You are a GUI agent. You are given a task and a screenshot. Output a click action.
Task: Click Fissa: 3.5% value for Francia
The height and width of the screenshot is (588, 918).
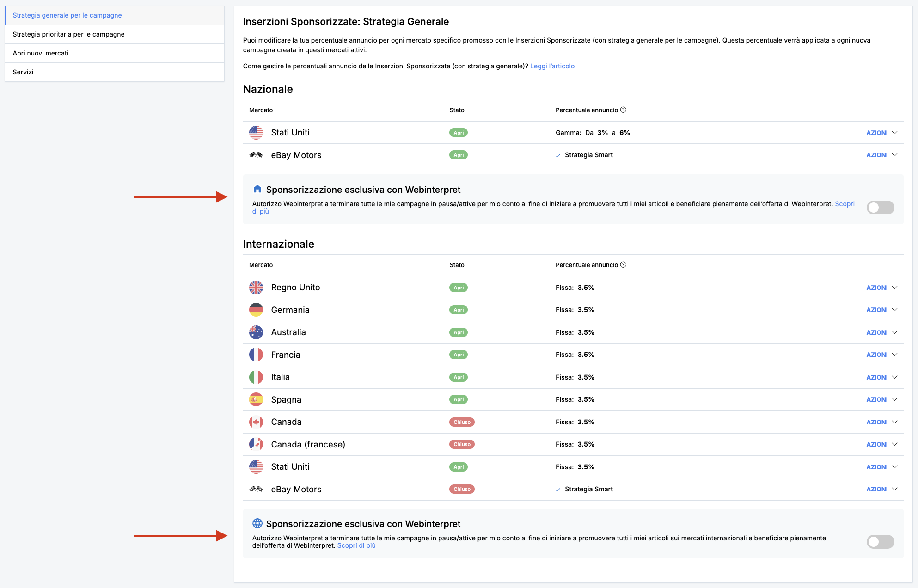[575, 355]
